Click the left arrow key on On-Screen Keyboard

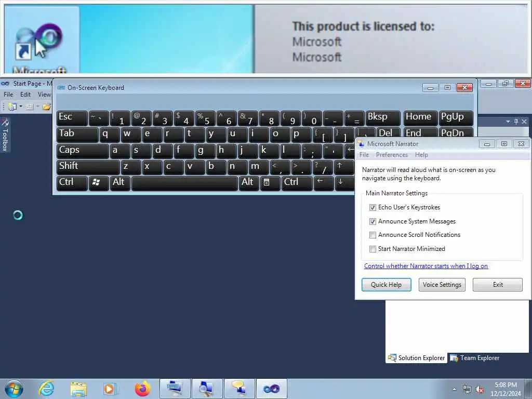pos(323,183)
